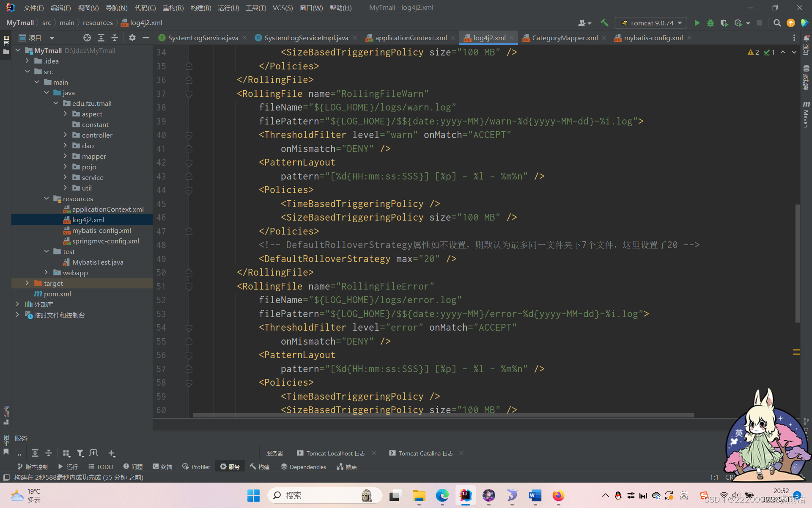
Task: Toggle the Profiler tool window
Action: [x=196, y=467]
